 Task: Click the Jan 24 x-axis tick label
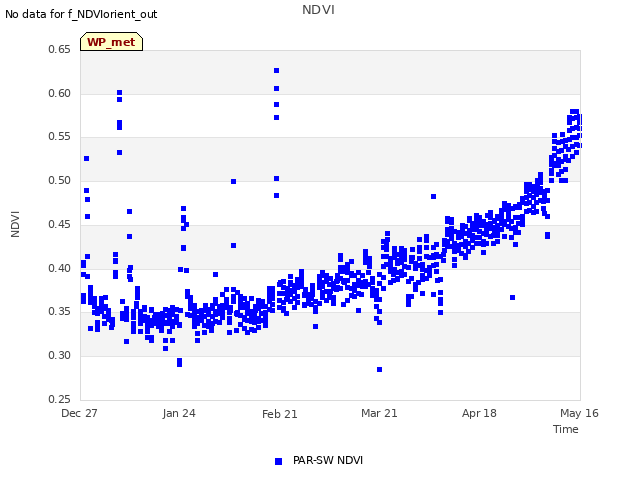(x=179, y=413)
